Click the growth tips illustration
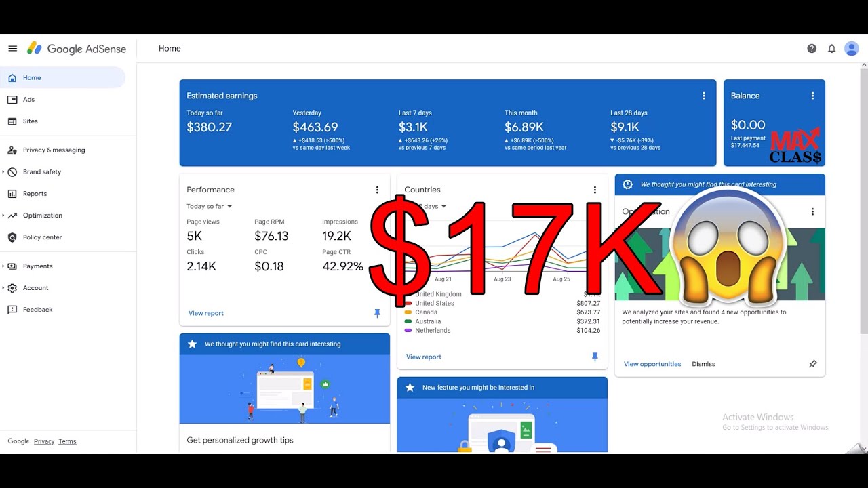The height and width of the screenshot is (488, 868). point(285,389)
